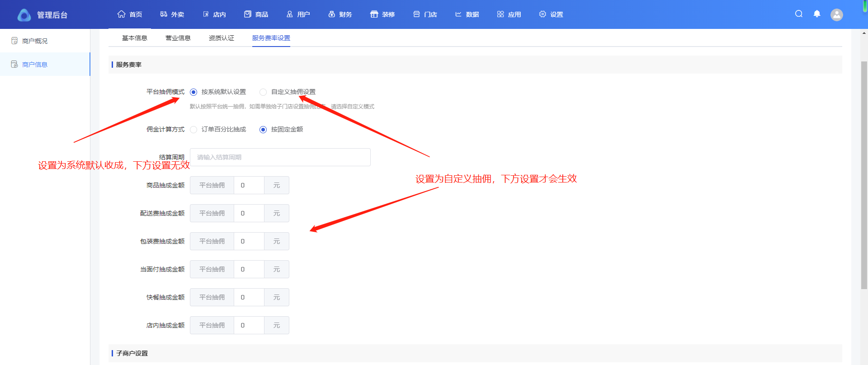Click the 装修 store icon

374,14
